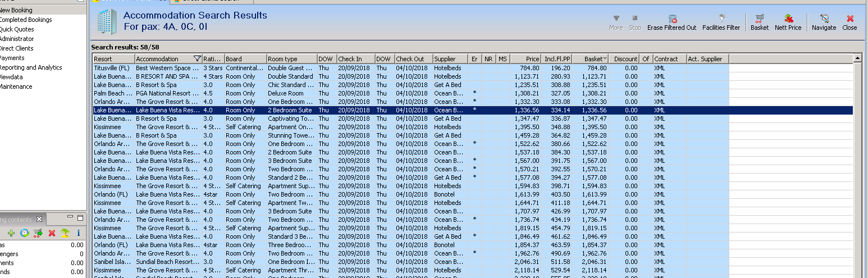Image resolution: width=868 pixels, height=278 pixels.
Task: Open the Basket shopping cart icon
Action: click(x=760, y=19)
